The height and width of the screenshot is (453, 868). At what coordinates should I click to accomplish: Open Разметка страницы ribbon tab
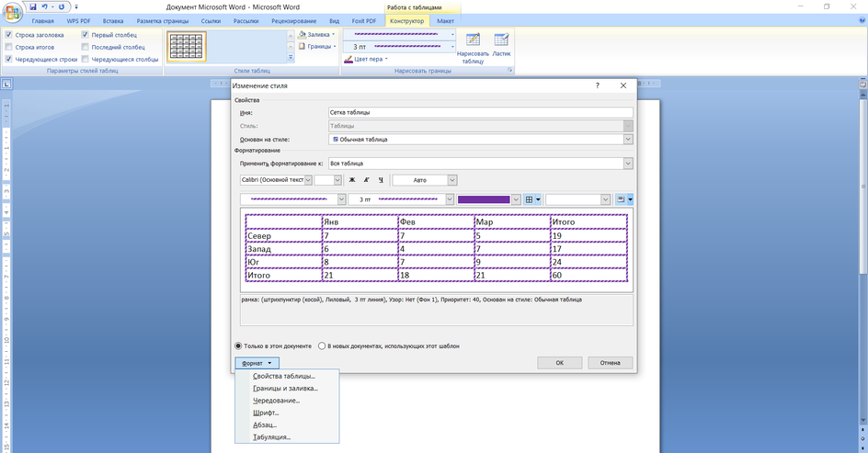click(x=163, y=21)
